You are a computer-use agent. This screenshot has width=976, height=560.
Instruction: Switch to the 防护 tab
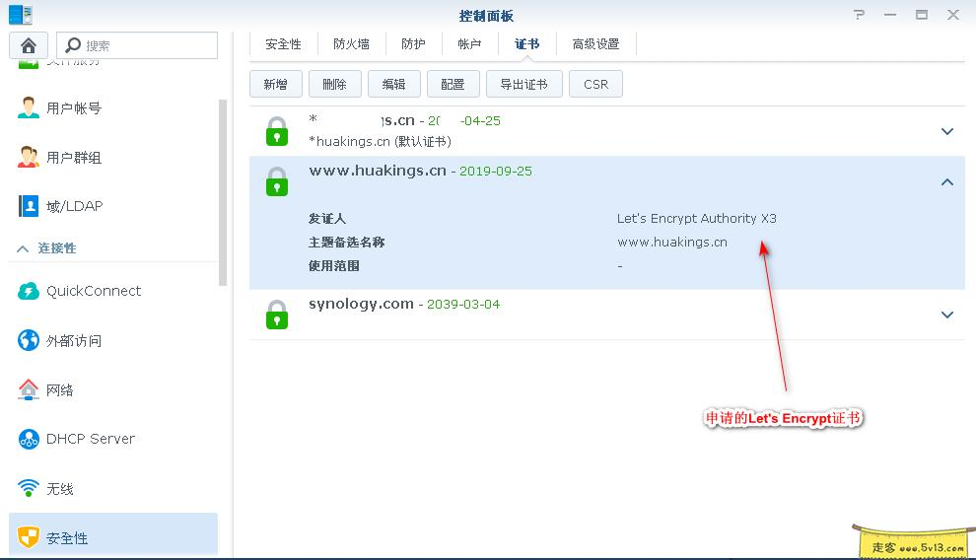coord(413,44)
